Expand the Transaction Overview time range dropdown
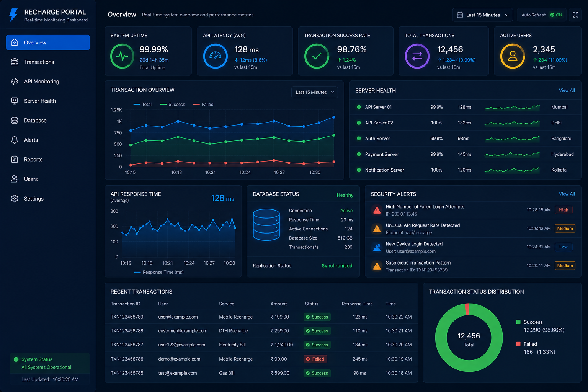This screenshot has width=588, height=392. [x=315, y=92]
